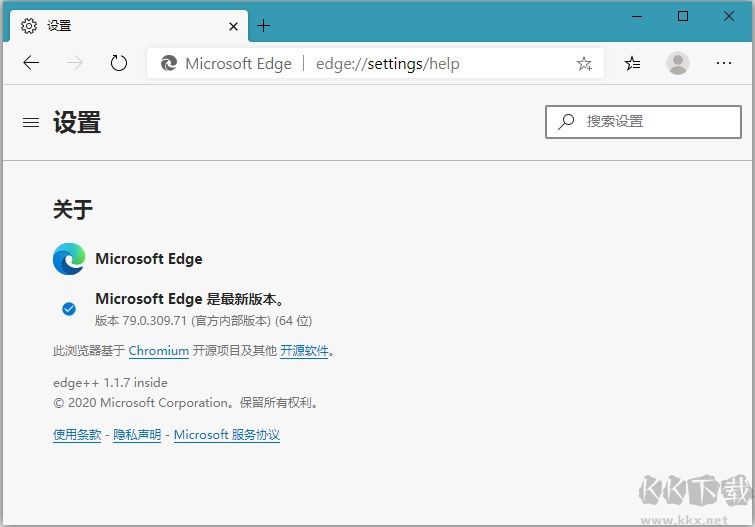
Task: Maximize the browser window
Action: click(x=683, y=16)
